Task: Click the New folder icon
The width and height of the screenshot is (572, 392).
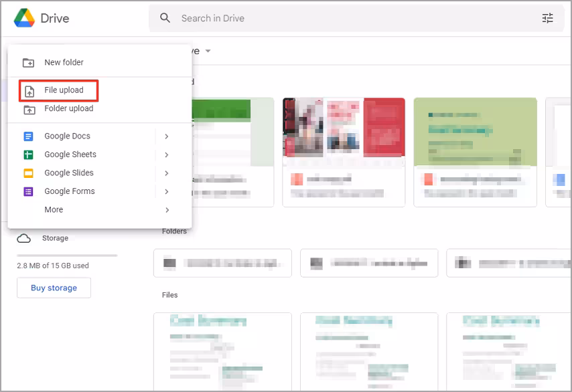Action: coord(28,63)
